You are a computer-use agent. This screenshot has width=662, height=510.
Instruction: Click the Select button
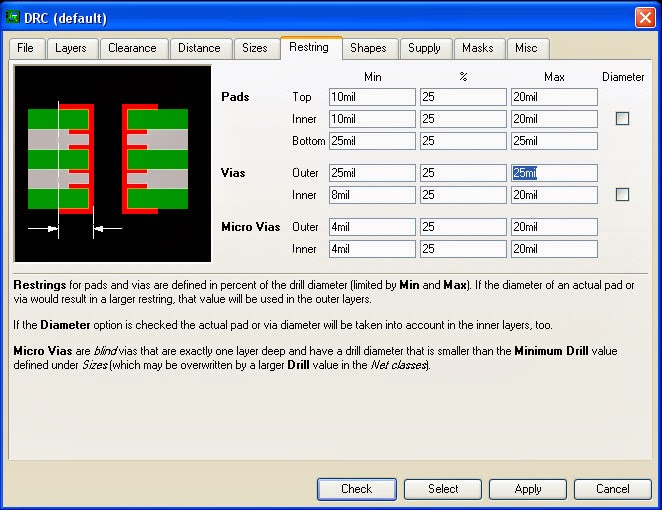point(443,489)
